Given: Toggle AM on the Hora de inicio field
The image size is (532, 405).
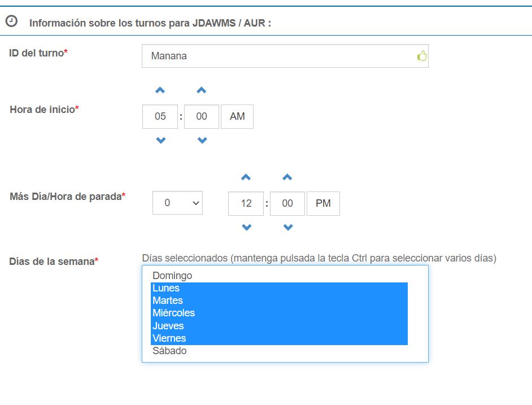Looking at the screenshot, I should coord(237,116).
